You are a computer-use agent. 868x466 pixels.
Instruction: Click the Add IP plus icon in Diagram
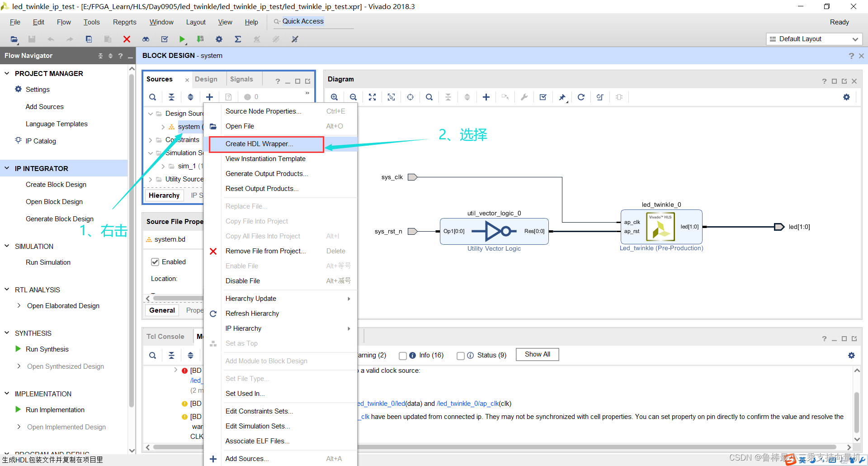point(486,97)
